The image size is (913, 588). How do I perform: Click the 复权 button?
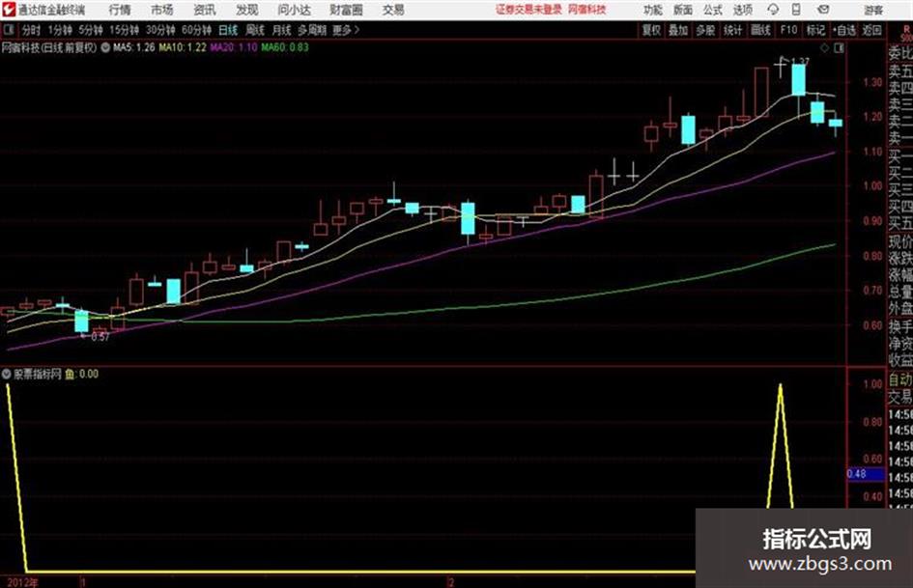coord(651,30)
